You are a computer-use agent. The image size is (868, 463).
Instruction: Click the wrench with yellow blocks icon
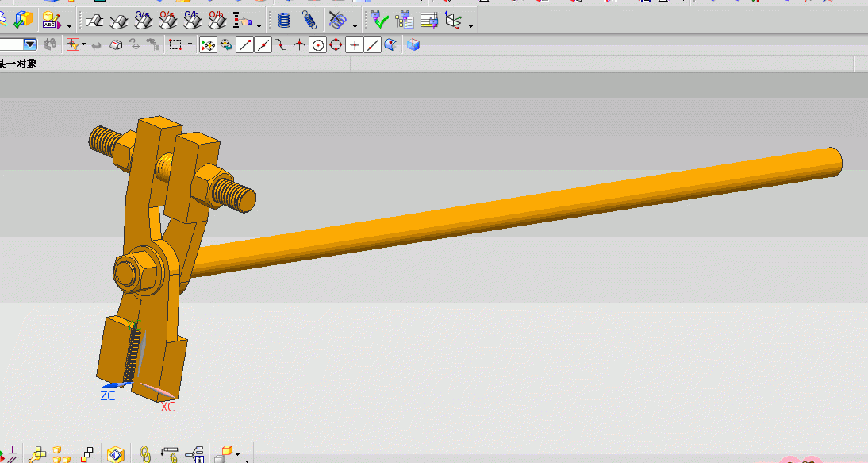tap(36, 455)
